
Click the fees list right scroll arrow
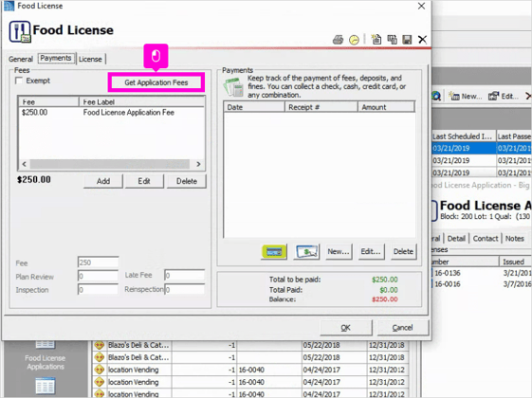click(198, 164)
